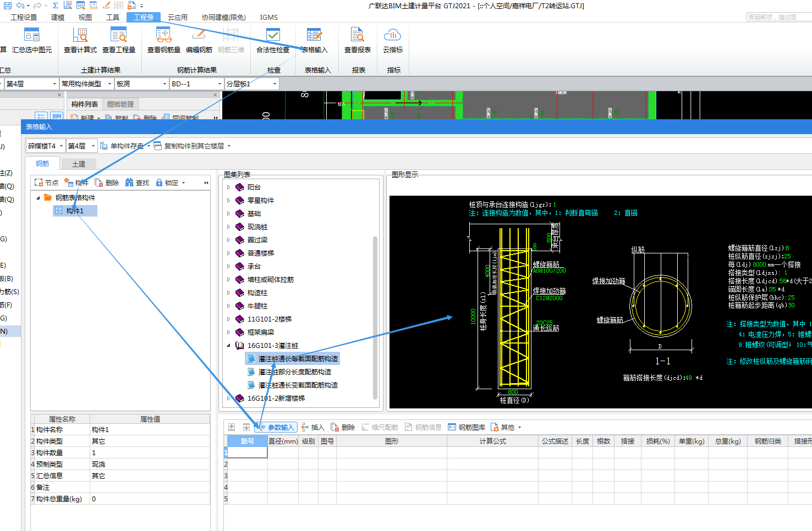This screenshot has width=812, height=531.
Task: Open 查看工程量 tool
Action: pos(119,41)
